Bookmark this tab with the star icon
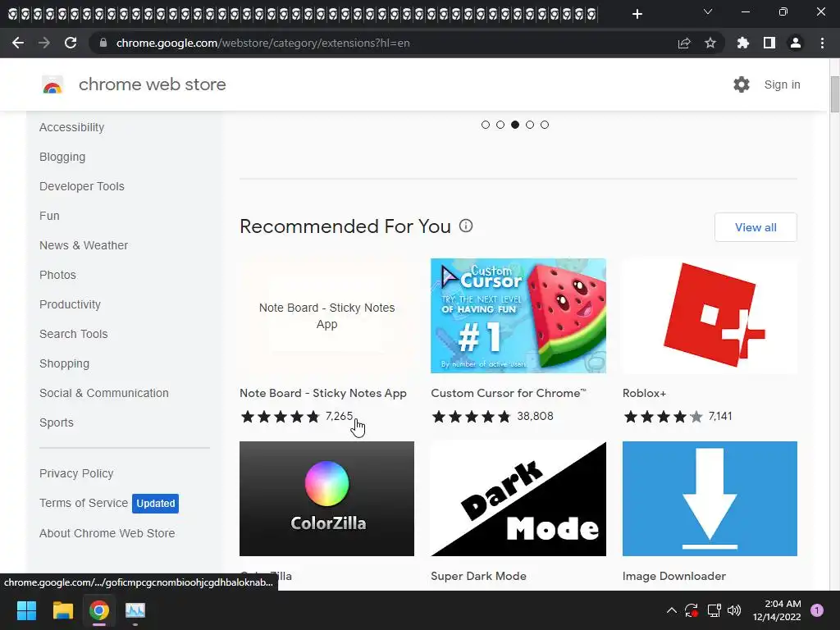 tap(710, 43)
